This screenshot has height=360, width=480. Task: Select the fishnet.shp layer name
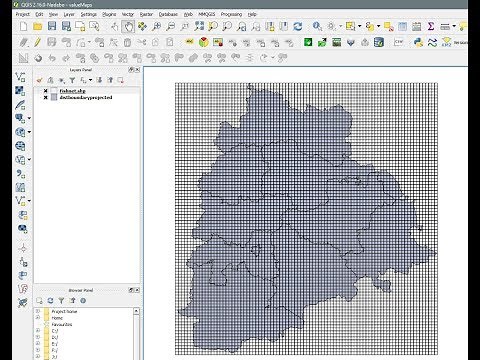pos(73,91)
